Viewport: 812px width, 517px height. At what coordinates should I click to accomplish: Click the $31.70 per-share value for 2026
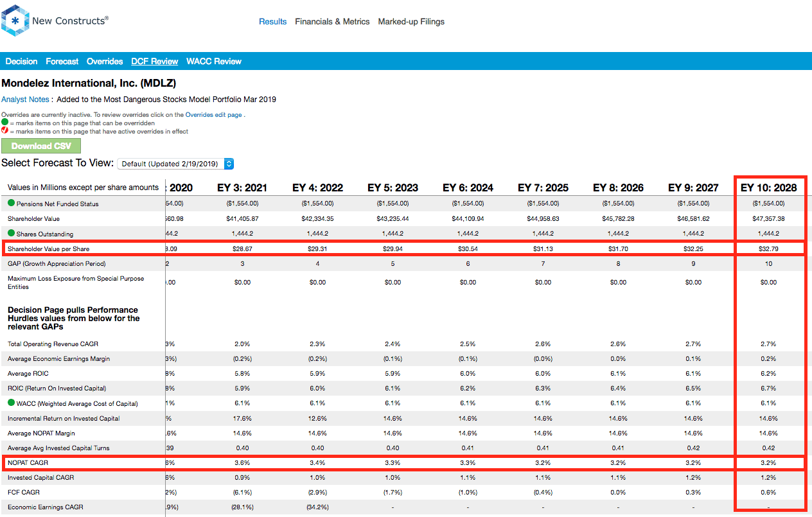(618, 249)
